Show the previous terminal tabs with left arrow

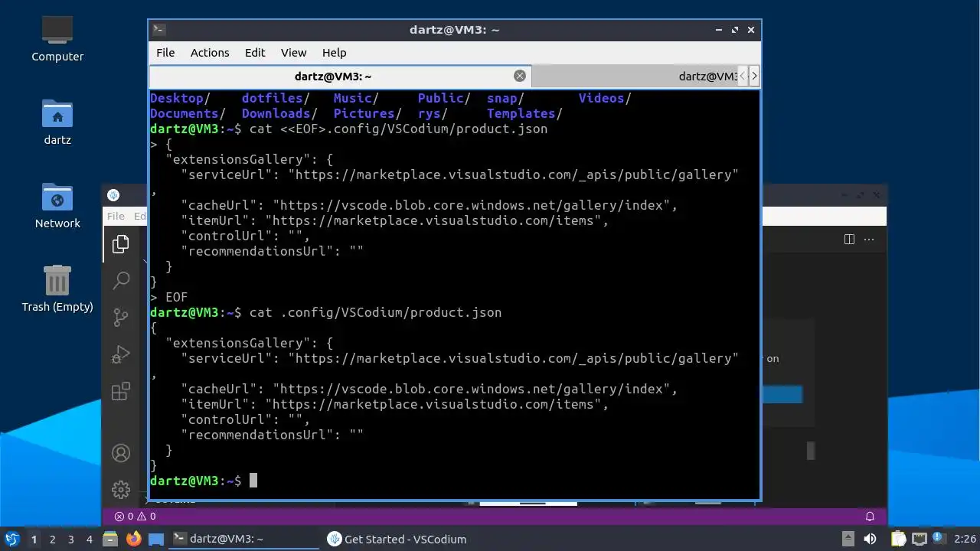tap(742, 76)
